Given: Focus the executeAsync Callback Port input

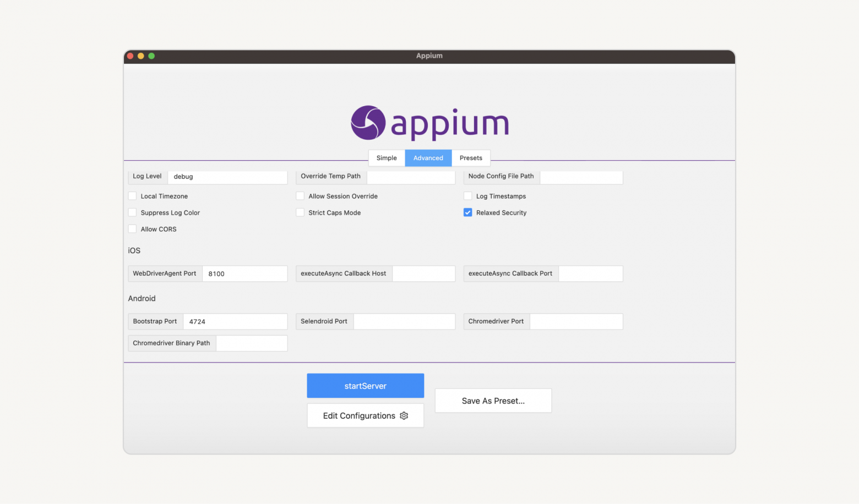Looking at the screenshot, I should pos(591,273).
